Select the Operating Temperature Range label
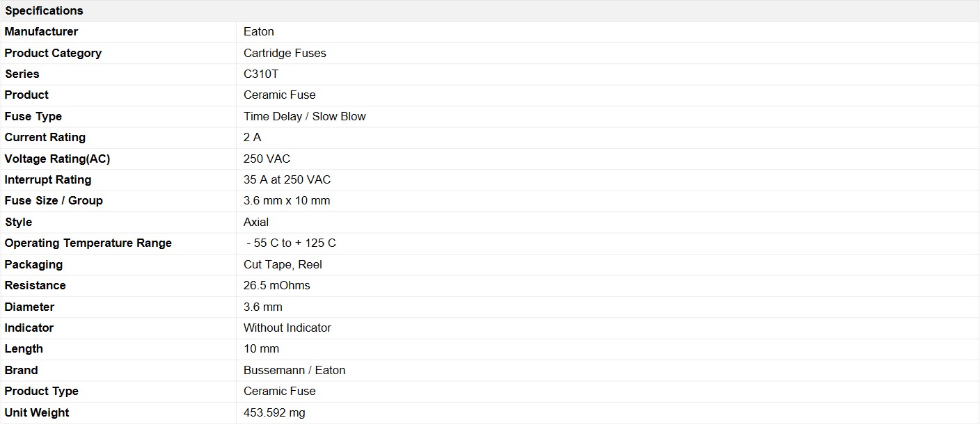 coord(88,243)
